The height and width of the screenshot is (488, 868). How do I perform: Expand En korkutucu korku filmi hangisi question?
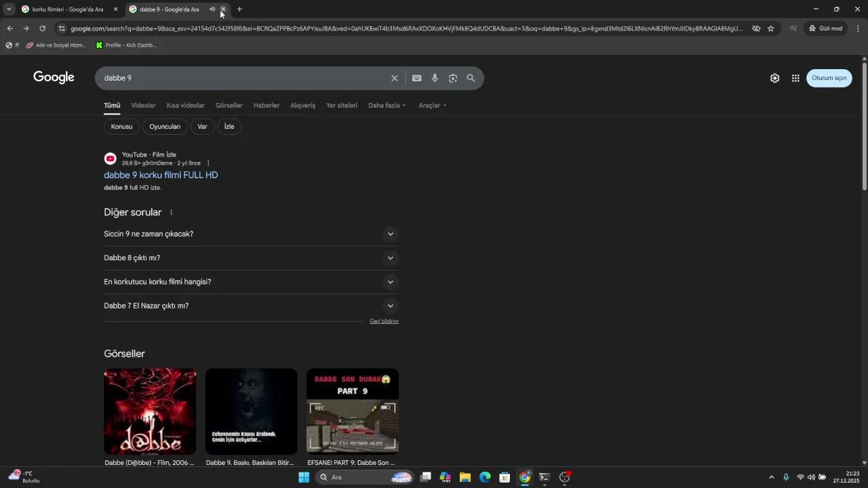tap(251, 282)
